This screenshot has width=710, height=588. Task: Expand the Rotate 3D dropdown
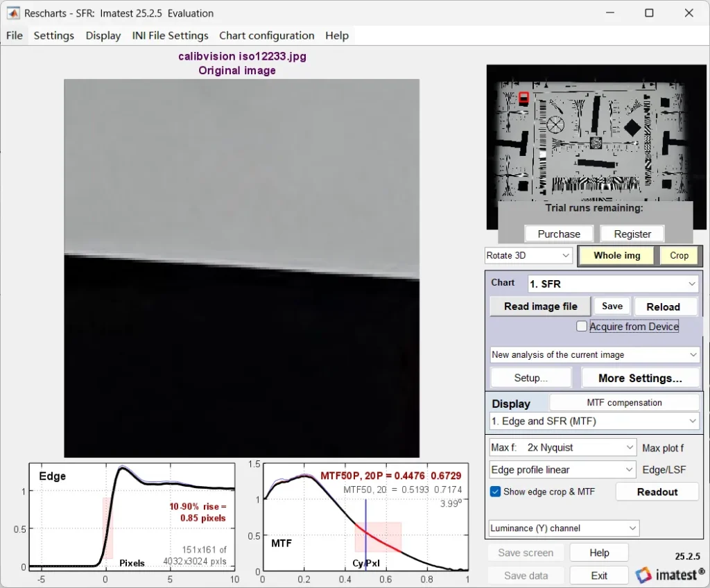[528, 255]
